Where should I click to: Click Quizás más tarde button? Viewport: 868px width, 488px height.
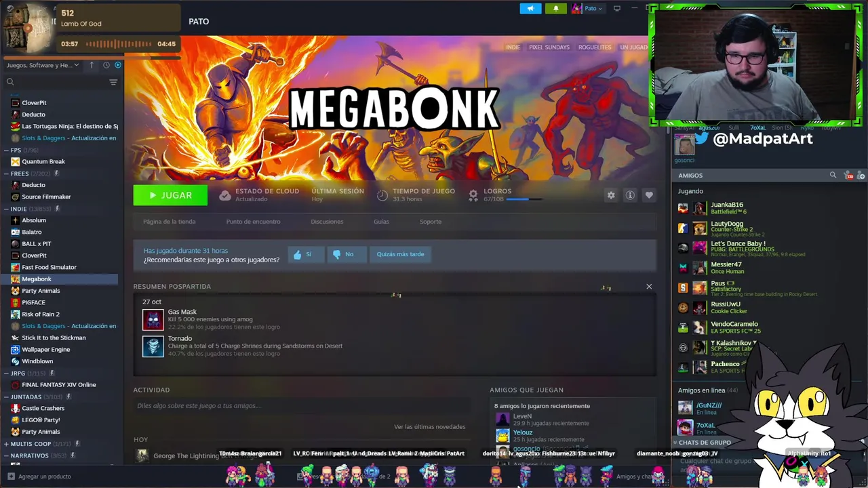[400, 254]
